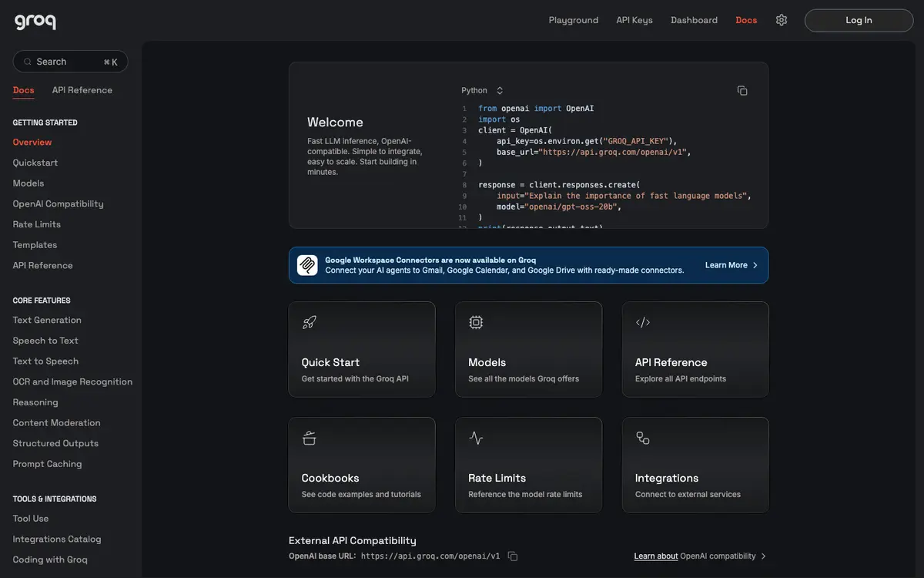Click the connector icon on Integrations card

(643, 438)
